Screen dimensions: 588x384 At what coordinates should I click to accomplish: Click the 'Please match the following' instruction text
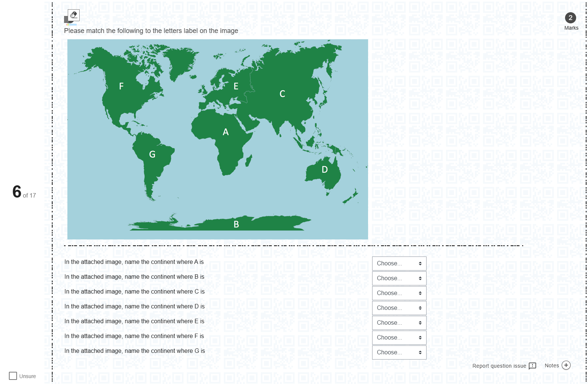pos(151,31)
